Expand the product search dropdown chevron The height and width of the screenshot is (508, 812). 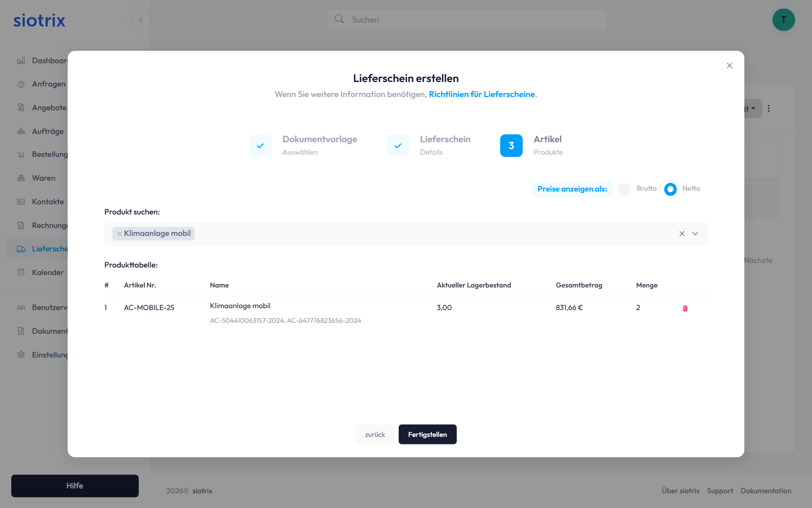695,234
